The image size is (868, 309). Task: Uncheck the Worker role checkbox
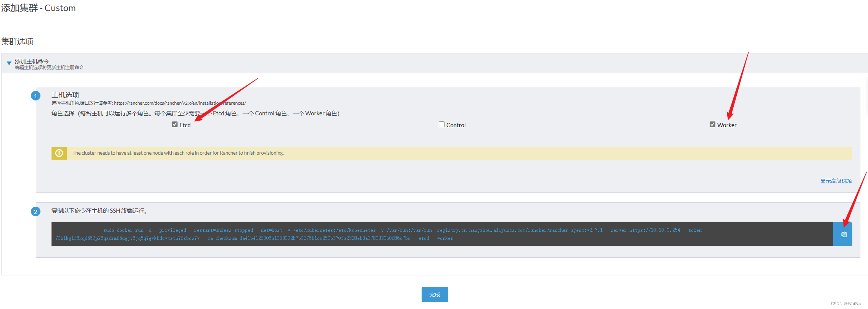pos(712,125)
